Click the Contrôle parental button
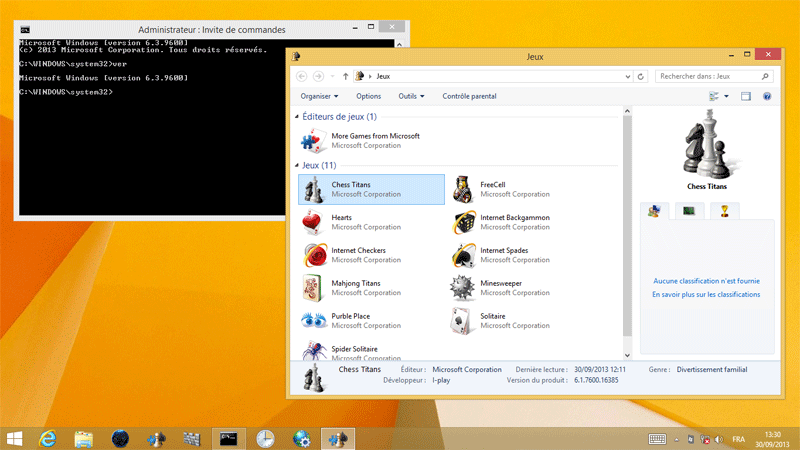 [x=469, y=96]
